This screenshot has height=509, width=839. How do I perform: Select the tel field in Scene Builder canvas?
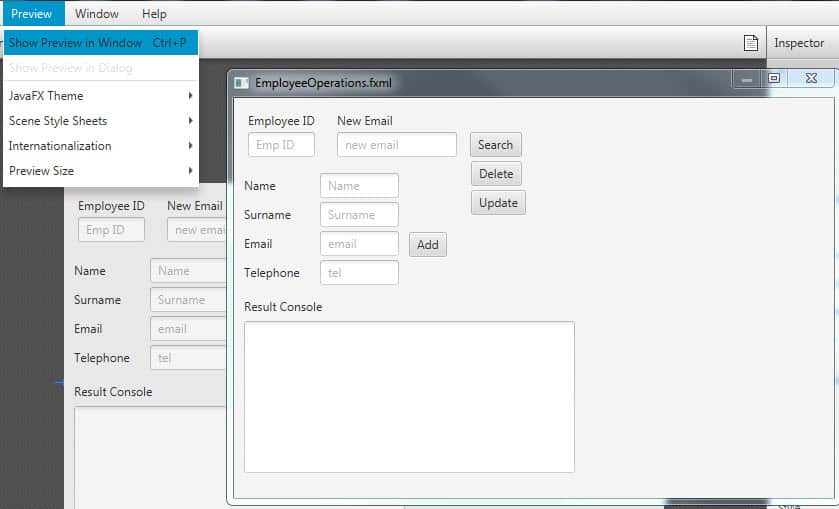pyautogui.click(x=188, y=358)
